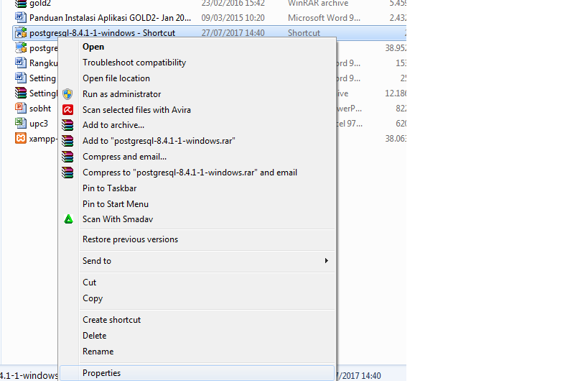Select Cut from the context menu
This screenshot has width=588, height=381.
(197, 283)
